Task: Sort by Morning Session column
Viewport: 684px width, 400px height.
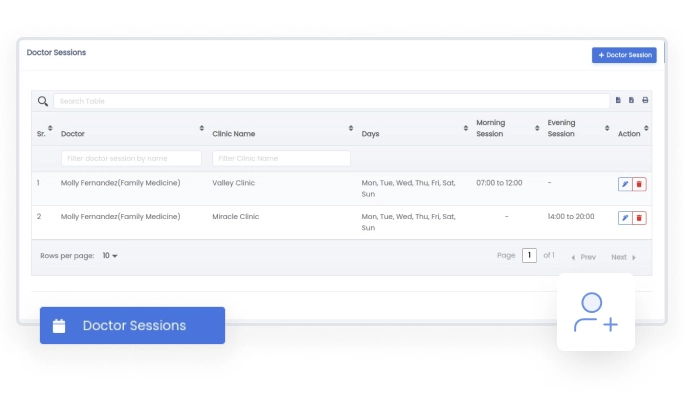Action: click(x=537, y=128)
